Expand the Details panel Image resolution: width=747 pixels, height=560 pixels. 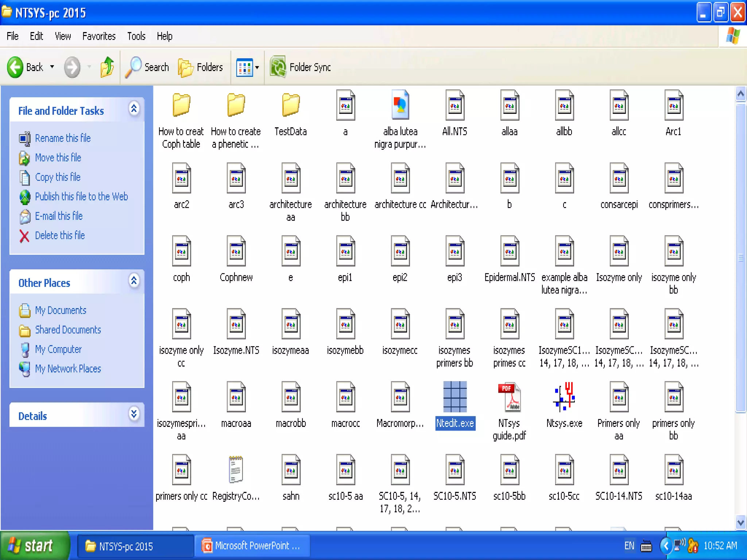pos(134,414)
